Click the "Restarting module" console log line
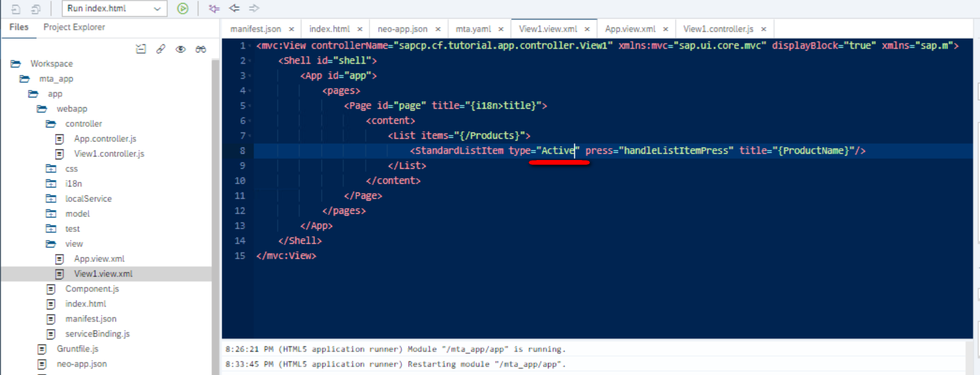This screenshot has width=980, height=375. [x=395, y=364]
